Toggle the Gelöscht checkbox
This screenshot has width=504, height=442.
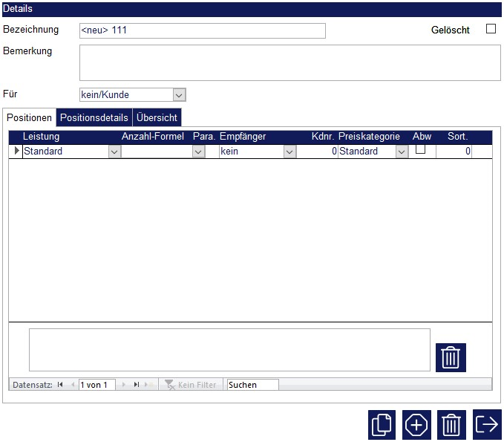(491, 30)
